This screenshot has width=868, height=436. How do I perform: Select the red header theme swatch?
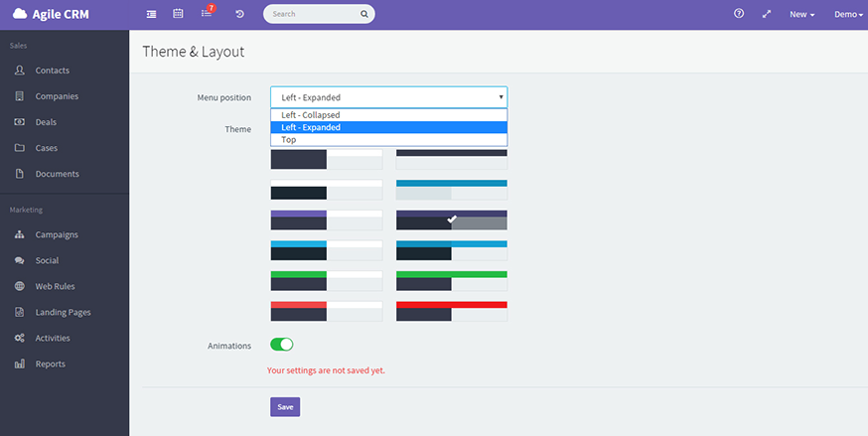pos(452,311)
